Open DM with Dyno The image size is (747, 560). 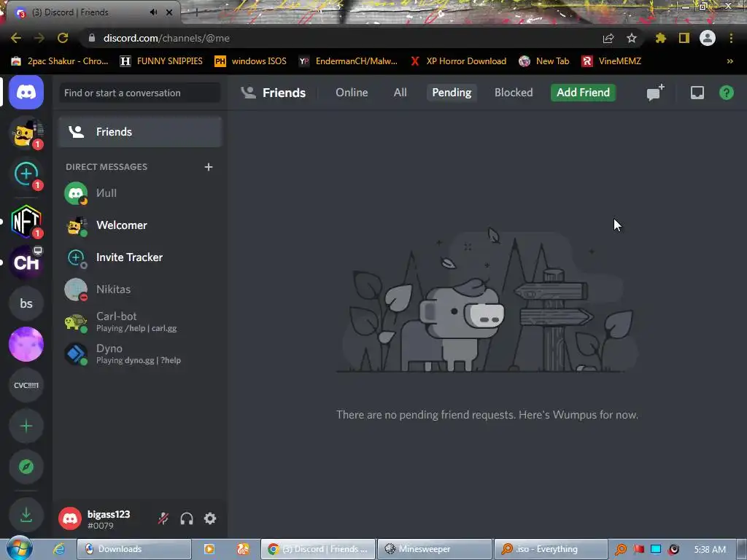[x=140, y=354]
